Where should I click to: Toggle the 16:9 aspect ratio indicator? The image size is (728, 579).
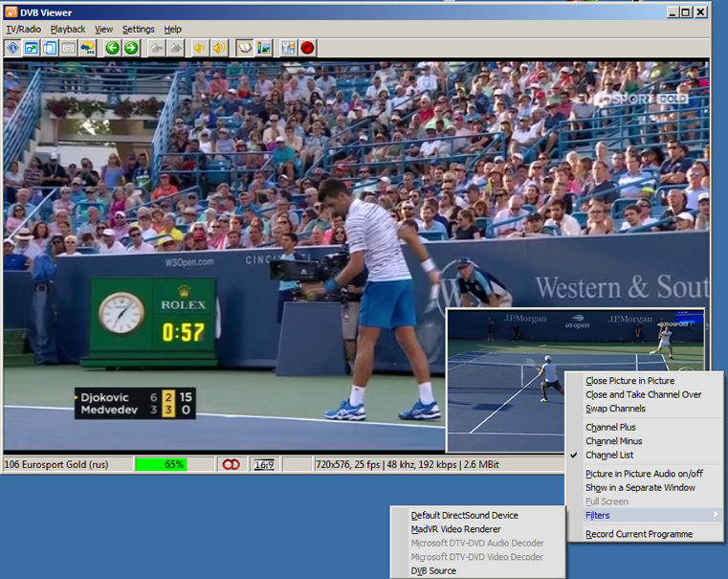click(x=263, y=464)
